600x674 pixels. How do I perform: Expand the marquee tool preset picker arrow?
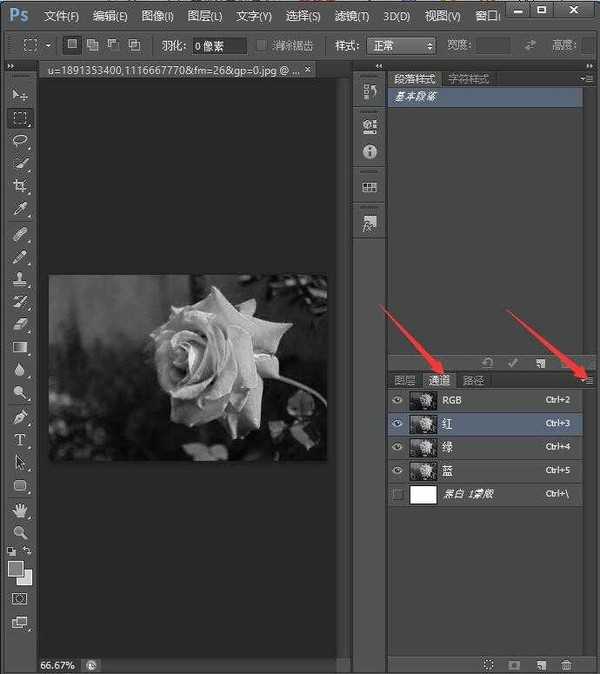click(47, 46)
